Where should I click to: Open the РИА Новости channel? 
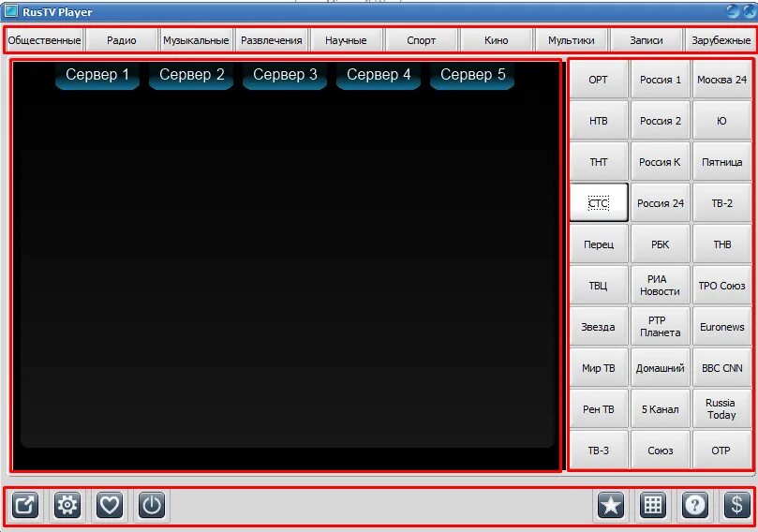point(661,286)
